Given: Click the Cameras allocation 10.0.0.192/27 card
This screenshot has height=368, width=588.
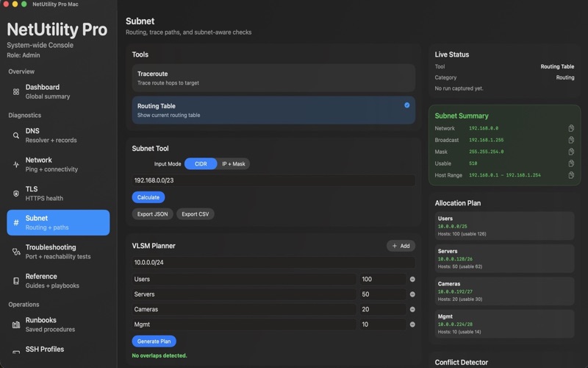Looking at the screenshot, I should 504,291.
